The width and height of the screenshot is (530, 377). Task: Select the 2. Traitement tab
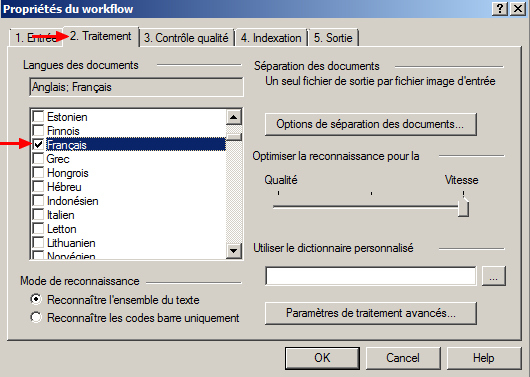pyautogui.click(x=101, y=36)
